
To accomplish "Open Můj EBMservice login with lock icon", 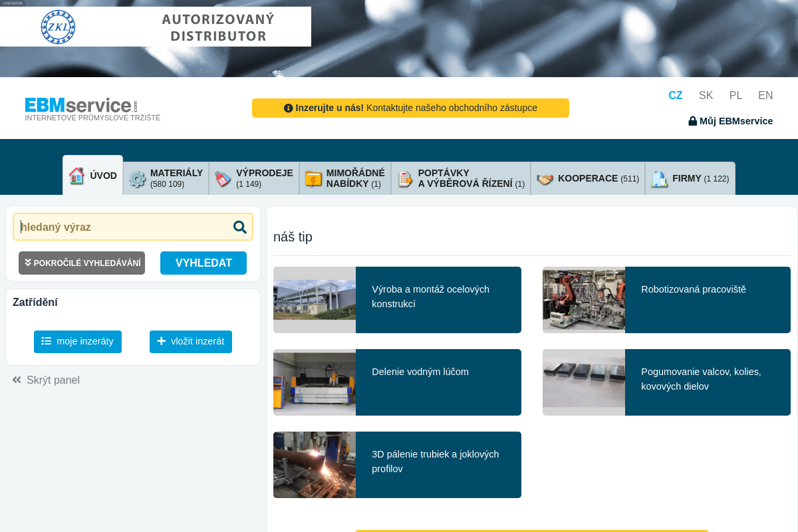I will pyautogui.click(x=731, y=121).
